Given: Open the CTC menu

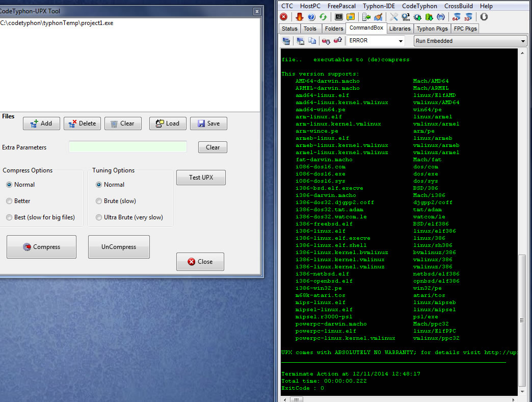Looking at the screenshot, I should click(287, 6).
